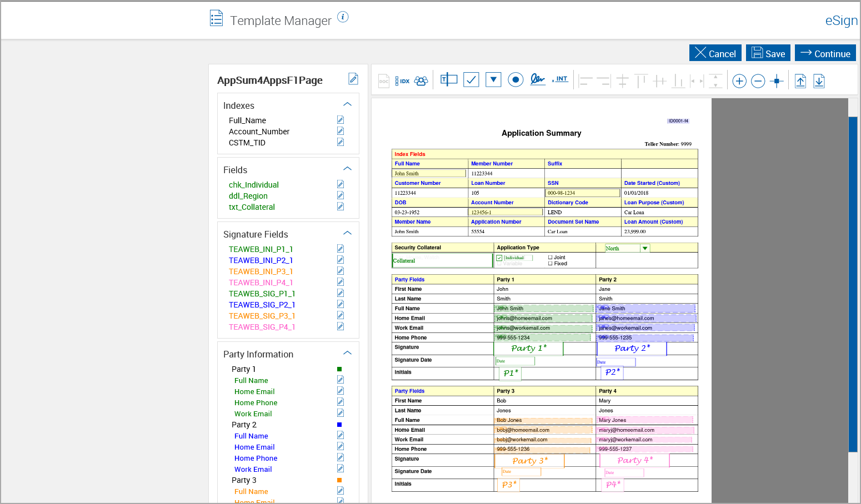Screen dimensions: 861x504
Task: Click the Save button
Action: tap(768, 53)
